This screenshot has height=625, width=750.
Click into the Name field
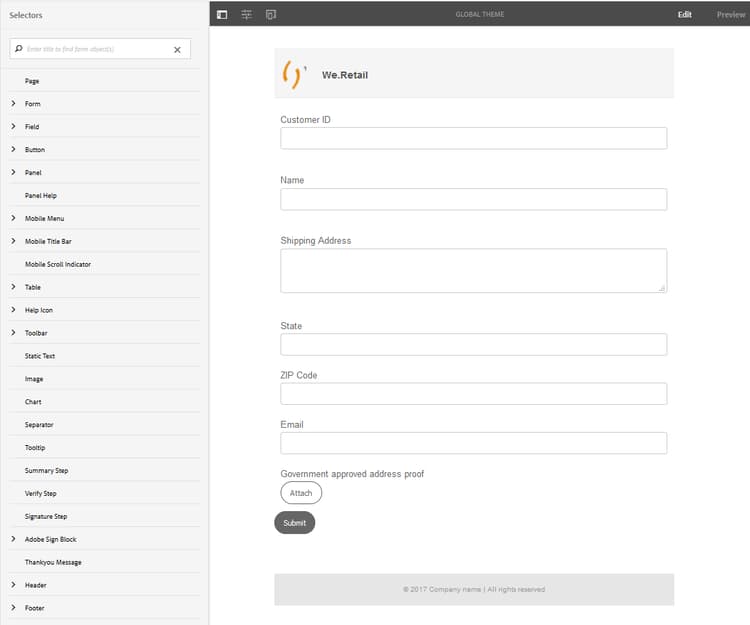tap(474, 199)
